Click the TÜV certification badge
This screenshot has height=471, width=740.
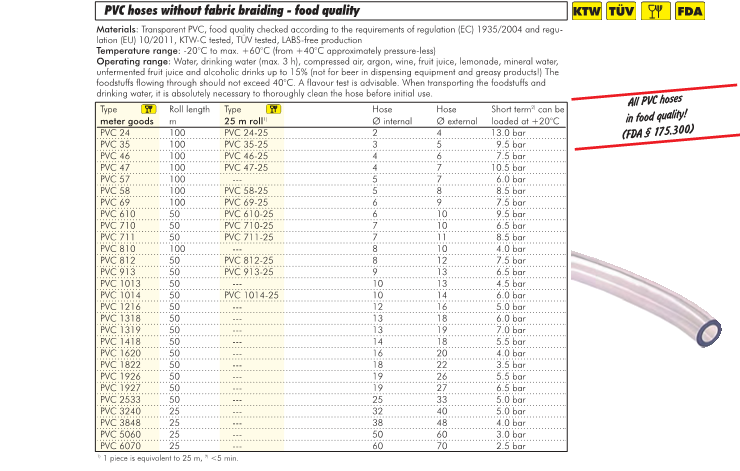[620, 12]
